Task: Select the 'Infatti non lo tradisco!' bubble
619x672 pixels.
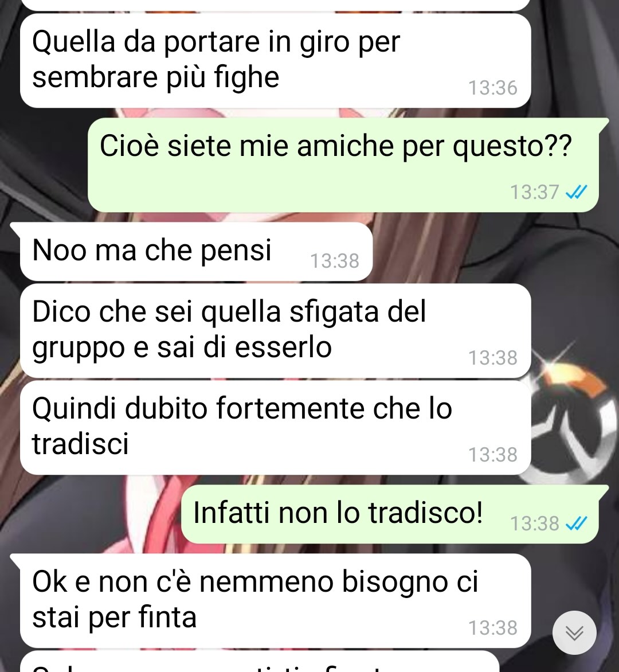Action: [x=390, y=514]
